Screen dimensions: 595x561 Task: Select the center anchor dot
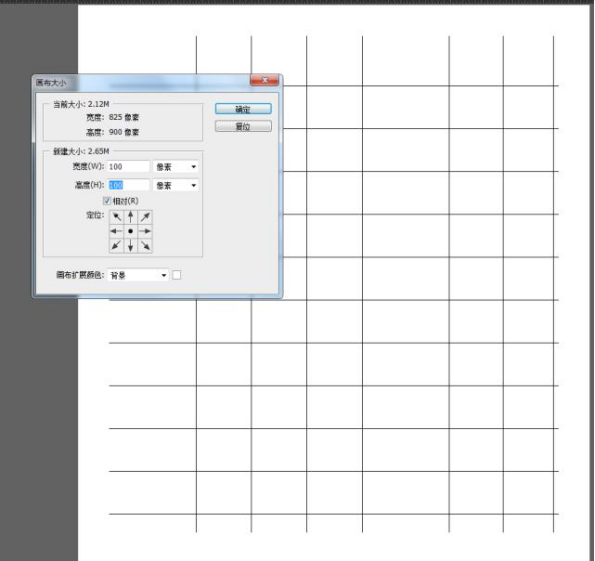coord(131,231)
